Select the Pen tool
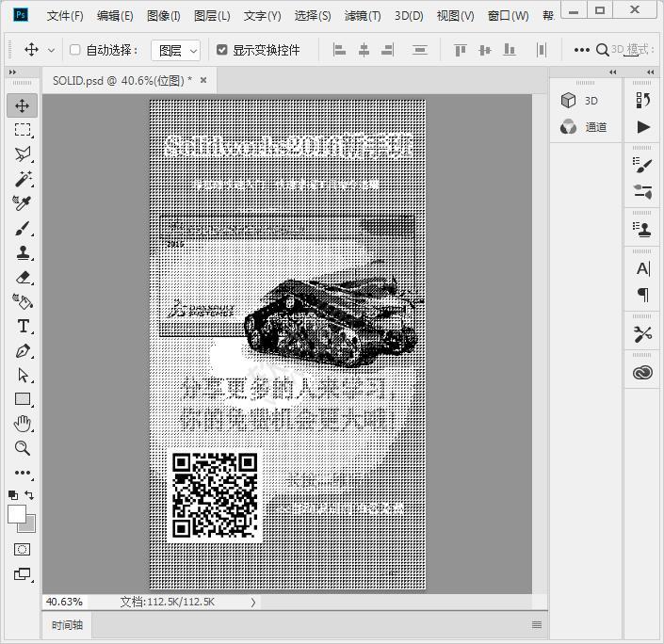 coord(23,350)
